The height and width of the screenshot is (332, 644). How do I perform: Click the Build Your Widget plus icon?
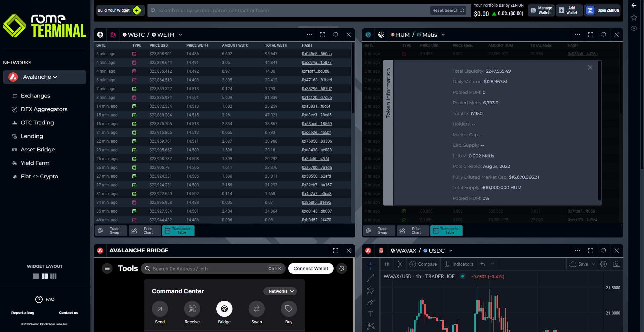tap(137, 10)
